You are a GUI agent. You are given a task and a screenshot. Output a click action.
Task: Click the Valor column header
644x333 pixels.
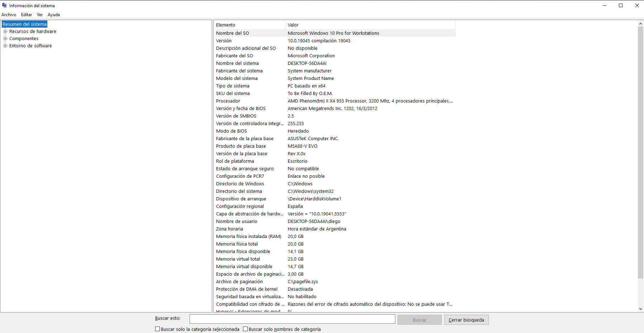(x=371, y=25)
